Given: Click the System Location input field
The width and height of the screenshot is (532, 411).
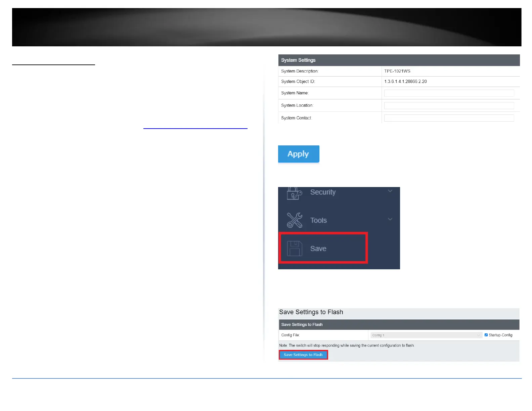Looking at the screenshot, I should click(x=449, y=105).
